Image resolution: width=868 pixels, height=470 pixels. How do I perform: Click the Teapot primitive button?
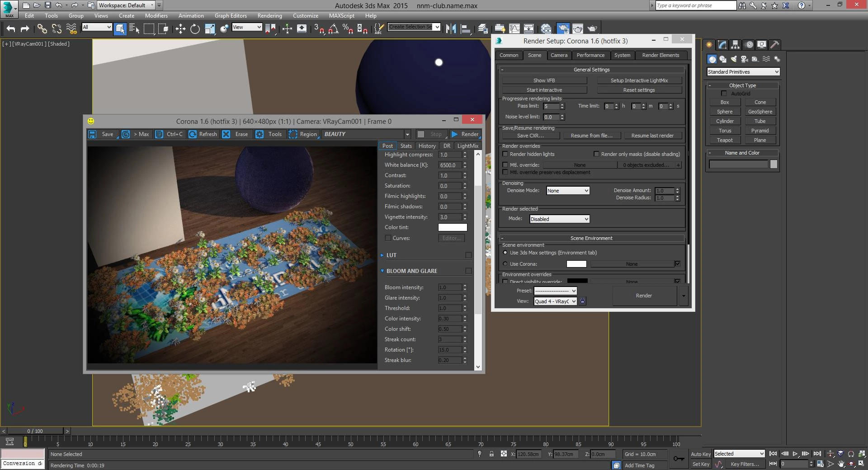(725, 140)
